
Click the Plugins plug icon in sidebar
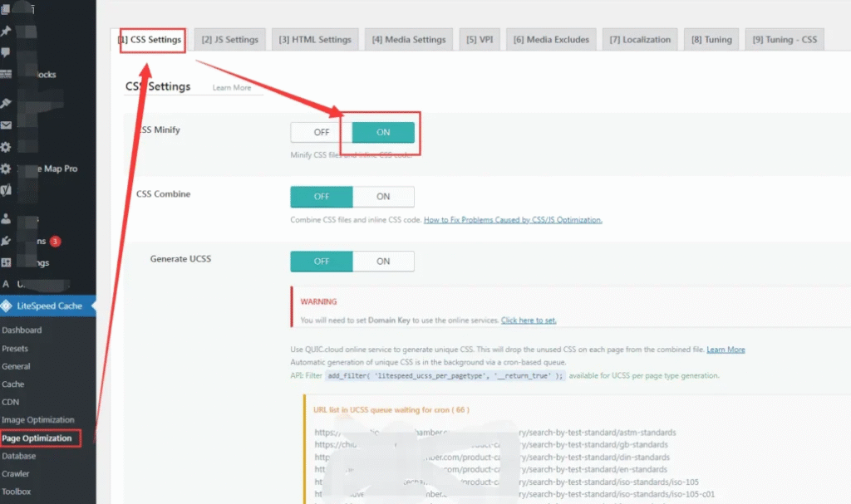pyautogui.click(x=6, y=241)
